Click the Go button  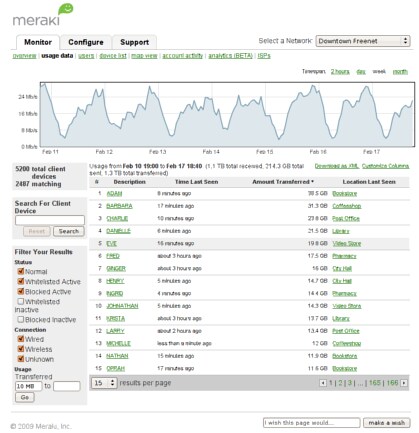pos(25,397)
